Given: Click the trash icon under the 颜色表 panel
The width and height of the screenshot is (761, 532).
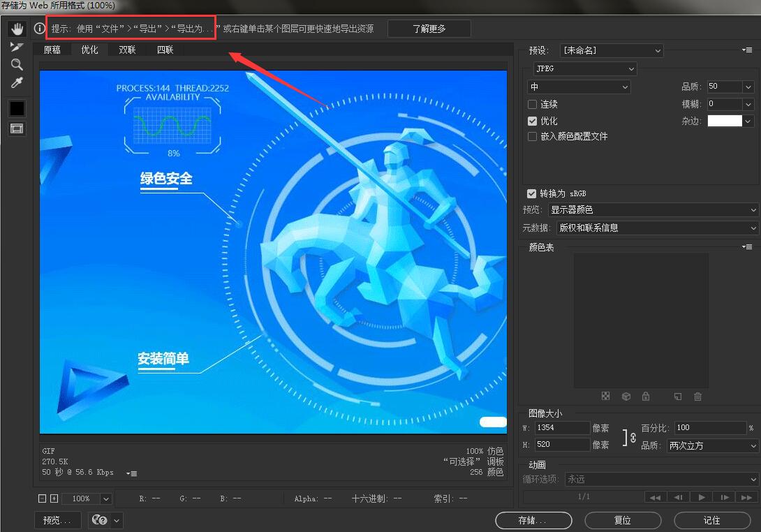Looking at the screenshot, I should 697,397.
